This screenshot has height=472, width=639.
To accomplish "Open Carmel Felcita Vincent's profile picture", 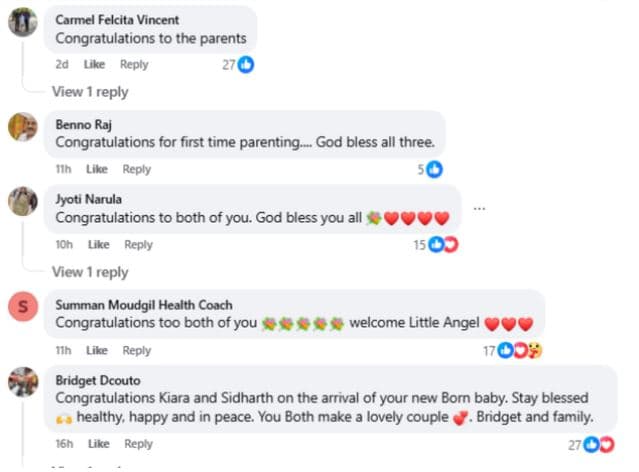I will (23, 21).
